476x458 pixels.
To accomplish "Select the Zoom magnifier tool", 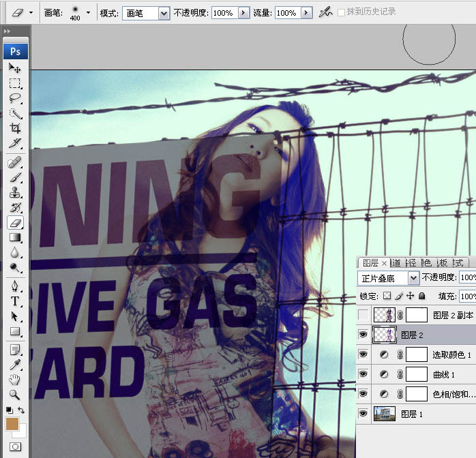I will click(14, 395).
